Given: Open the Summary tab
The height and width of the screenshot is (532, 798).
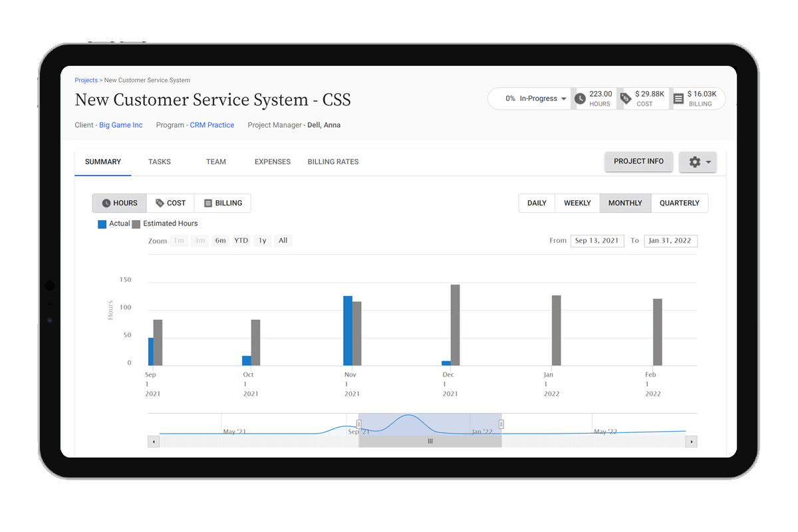Looking at the screenshot, I should coord(103,162).
